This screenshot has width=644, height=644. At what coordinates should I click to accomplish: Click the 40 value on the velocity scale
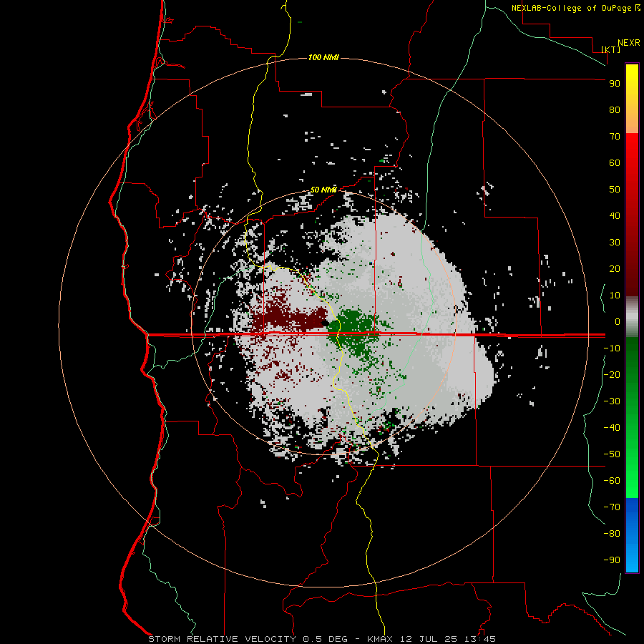tap(615, 215)
